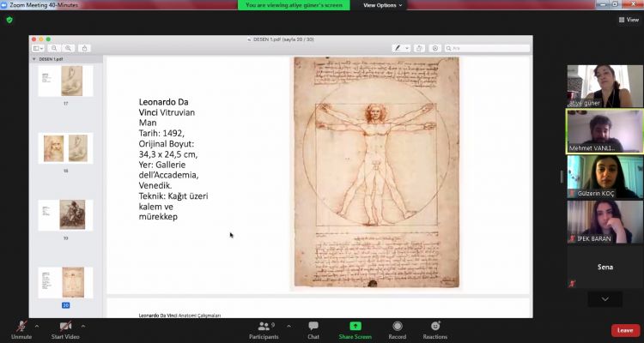Open the highlight pen options arrow
Viewport: 644px width, 343px height.
point(407,48)
